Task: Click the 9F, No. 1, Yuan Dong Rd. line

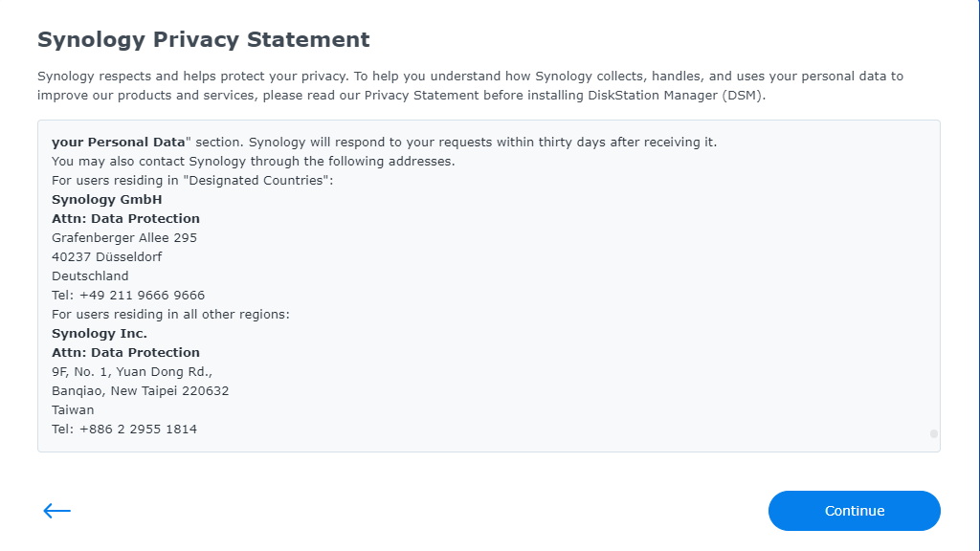Action: click(132, 372)
